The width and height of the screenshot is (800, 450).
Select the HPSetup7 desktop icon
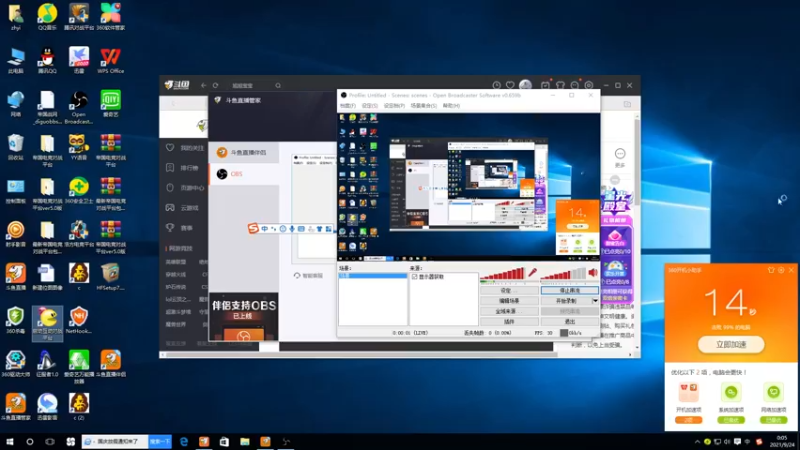click(110, 278)
